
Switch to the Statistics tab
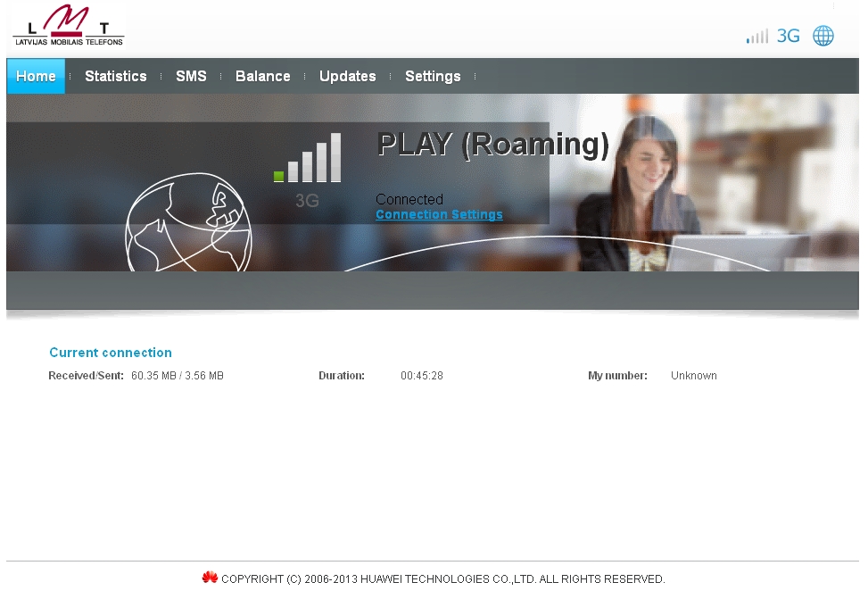(115, 76)
